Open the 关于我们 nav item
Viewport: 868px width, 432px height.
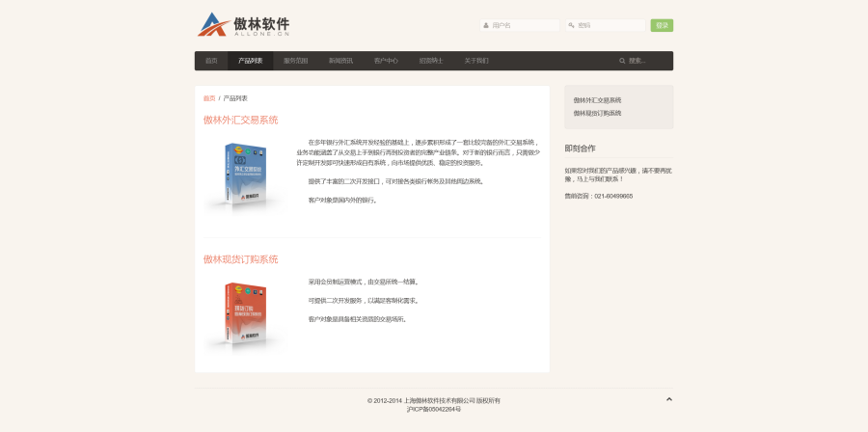pyautogui.click(x=476, y=61)
